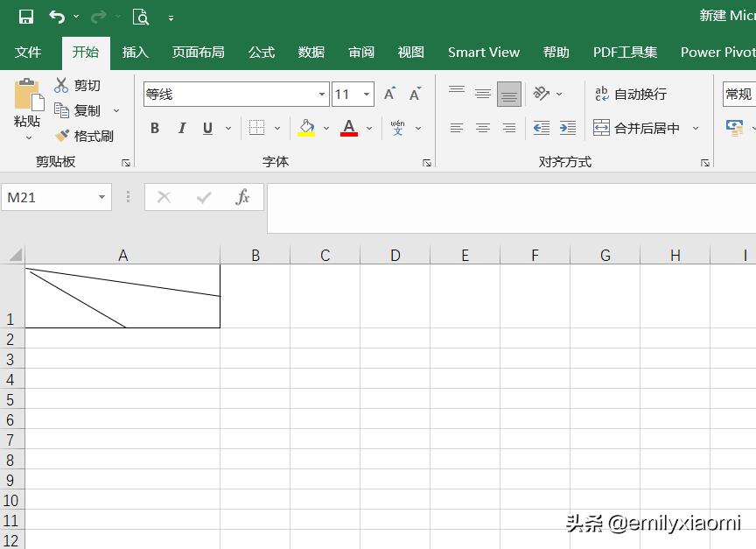756x549 pixels.
Task: Select column header C
Action: [325, 255]
